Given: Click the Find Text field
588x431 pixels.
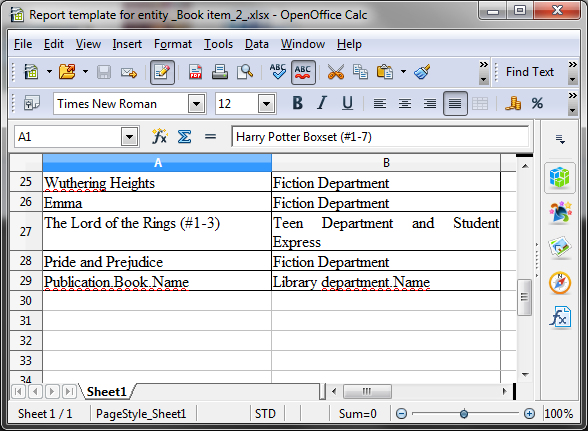Looking at the screenshot, I should click(x=530, y=72).
